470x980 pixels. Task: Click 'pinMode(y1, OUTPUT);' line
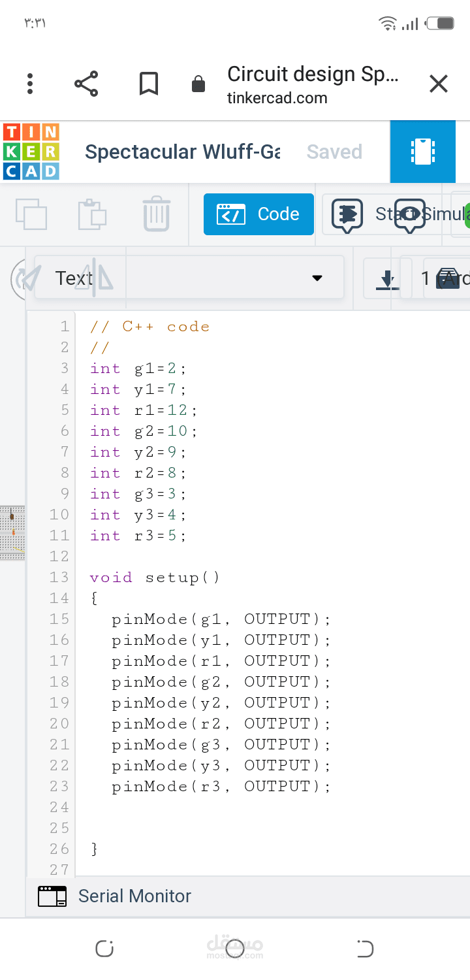pyautogui.click(x=221, y=640)
